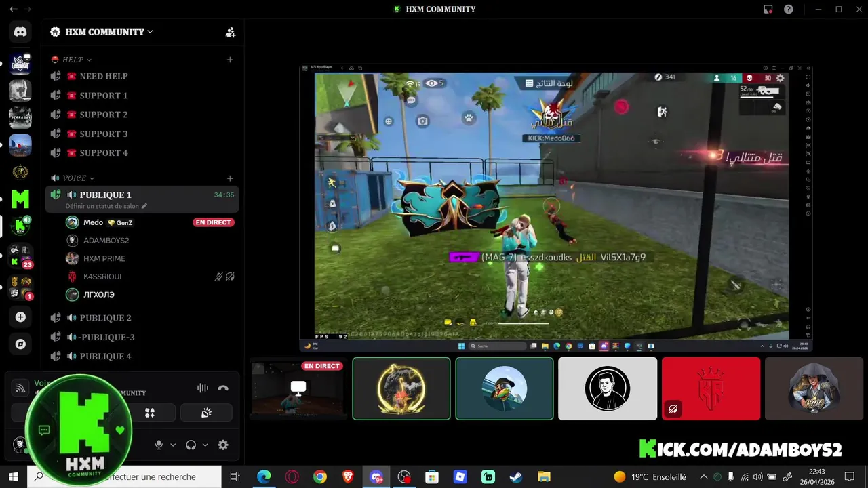
Task: Open the EN DIRECT stream preview tile
Action: [298, 389]
